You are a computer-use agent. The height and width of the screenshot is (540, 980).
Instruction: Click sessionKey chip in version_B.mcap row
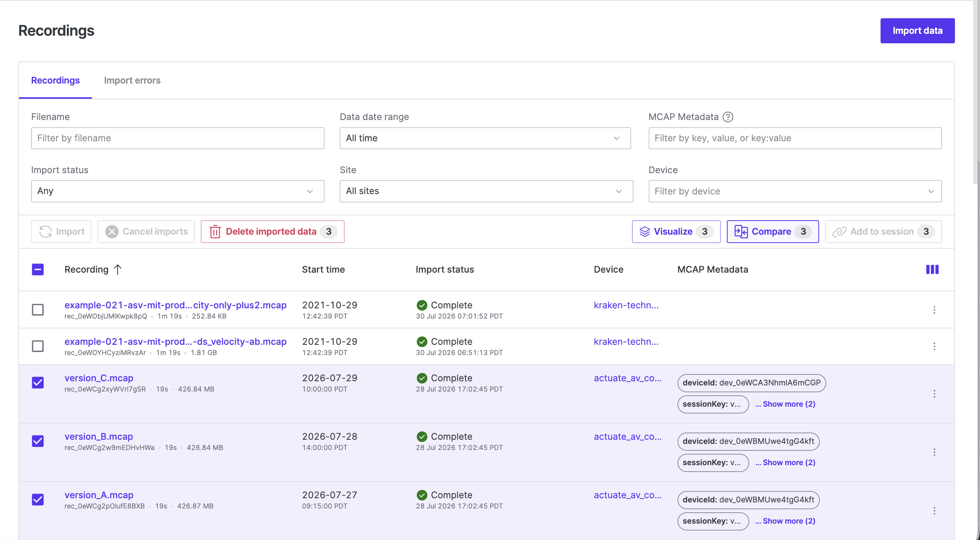point(713,463)
